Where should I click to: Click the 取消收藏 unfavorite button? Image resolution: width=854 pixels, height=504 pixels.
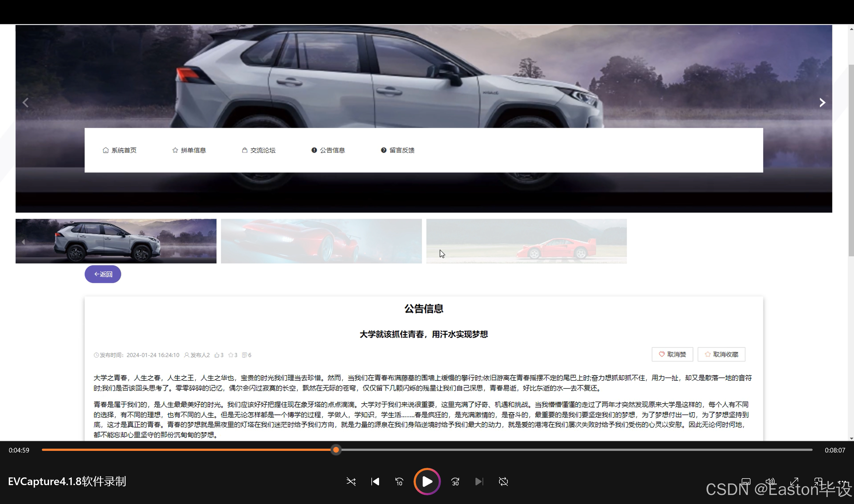[x=721, y=354]
